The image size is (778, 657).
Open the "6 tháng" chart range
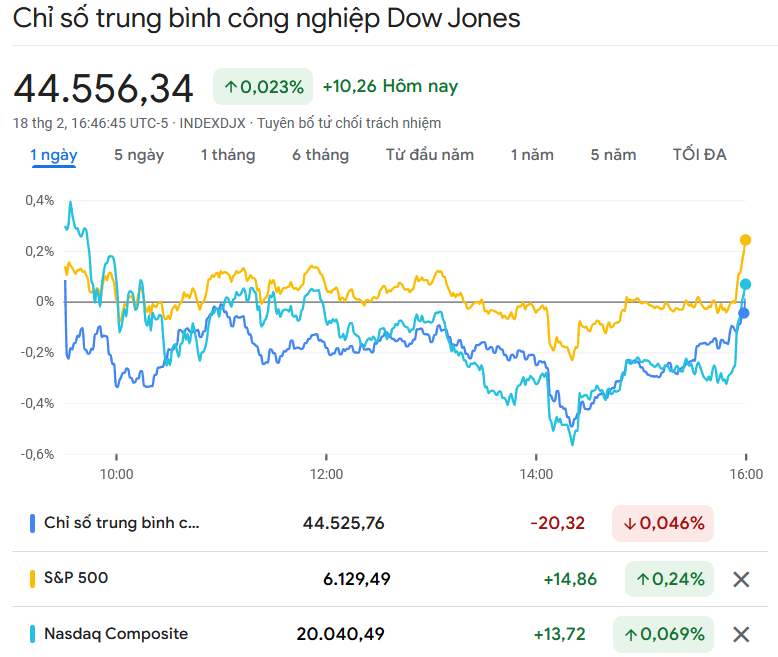321,155
